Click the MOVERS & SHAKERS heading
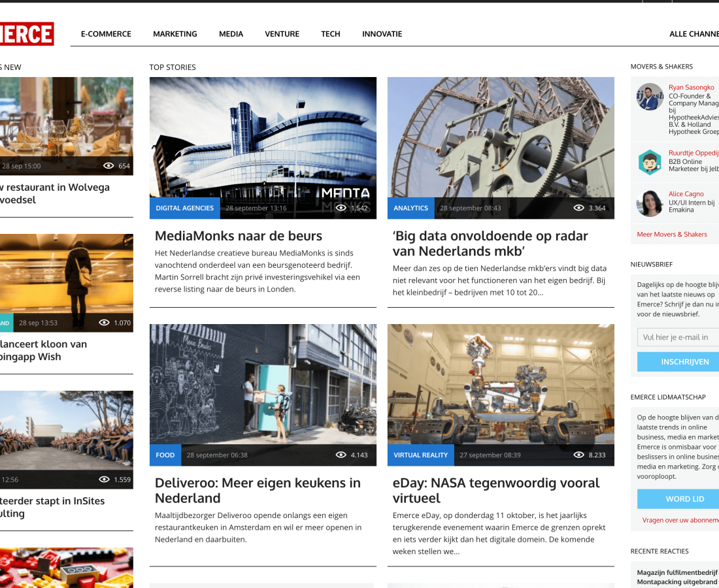Screen dimensions: 719x588 pos(661,67)
